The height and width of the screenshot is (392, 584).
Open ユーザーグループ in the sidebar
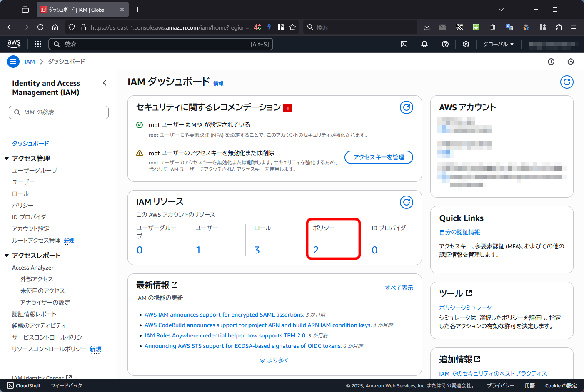pyautogui.click(x=35, y=170)
